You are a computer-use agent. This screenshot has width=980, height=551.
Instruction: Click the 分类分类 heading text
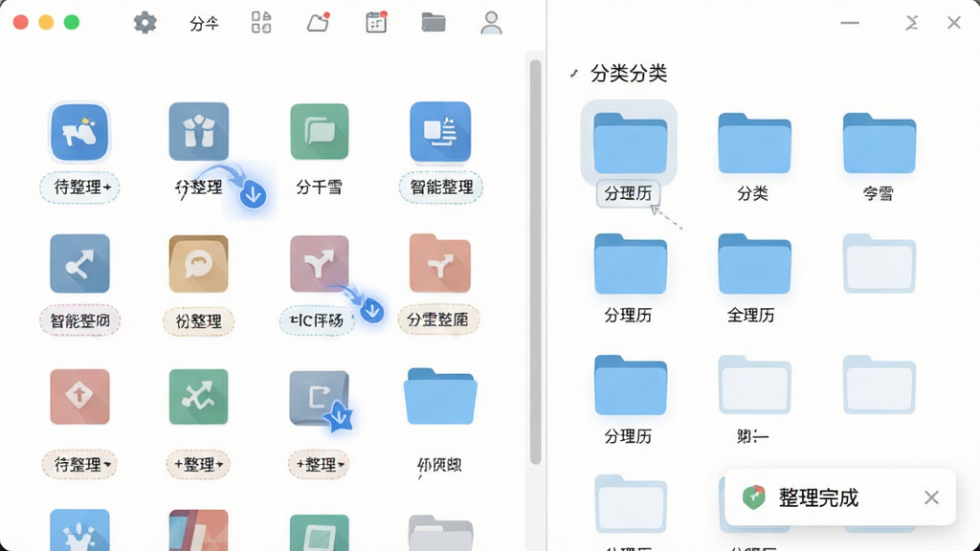(x=629, y=74)
